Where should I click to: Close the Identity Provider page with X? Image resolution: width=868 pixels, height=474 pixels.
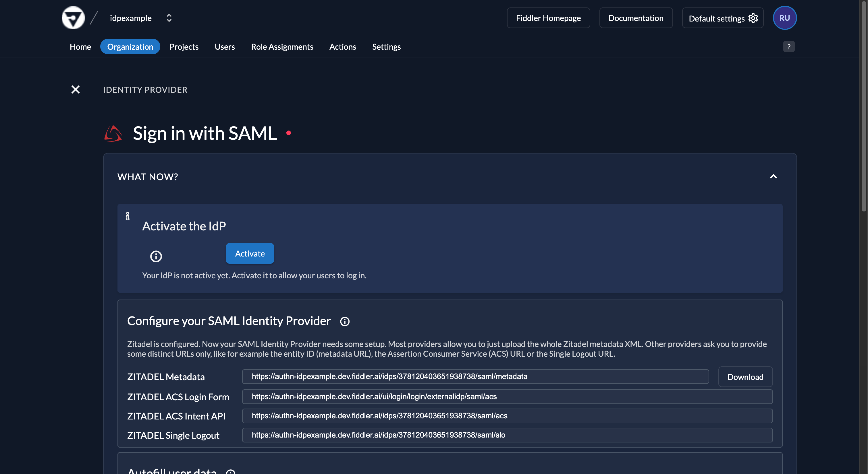[x=76, y=89]
